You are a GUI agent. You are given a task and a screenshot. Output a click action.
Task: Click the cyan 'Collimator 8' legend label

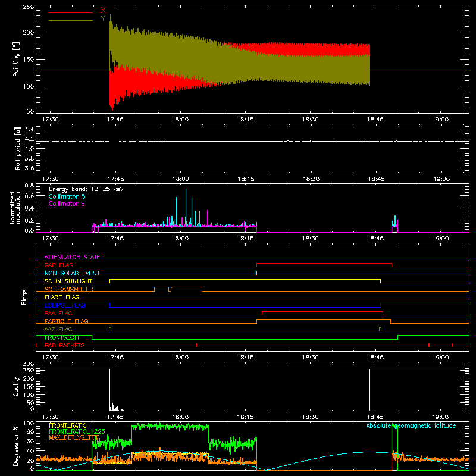[67, 196]
